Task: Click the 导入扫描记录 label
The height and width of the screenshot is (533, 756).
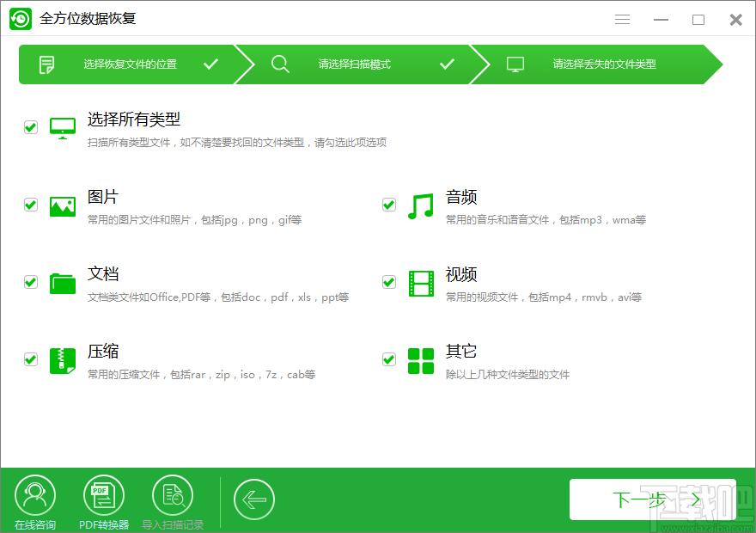Action: [173, 524]
